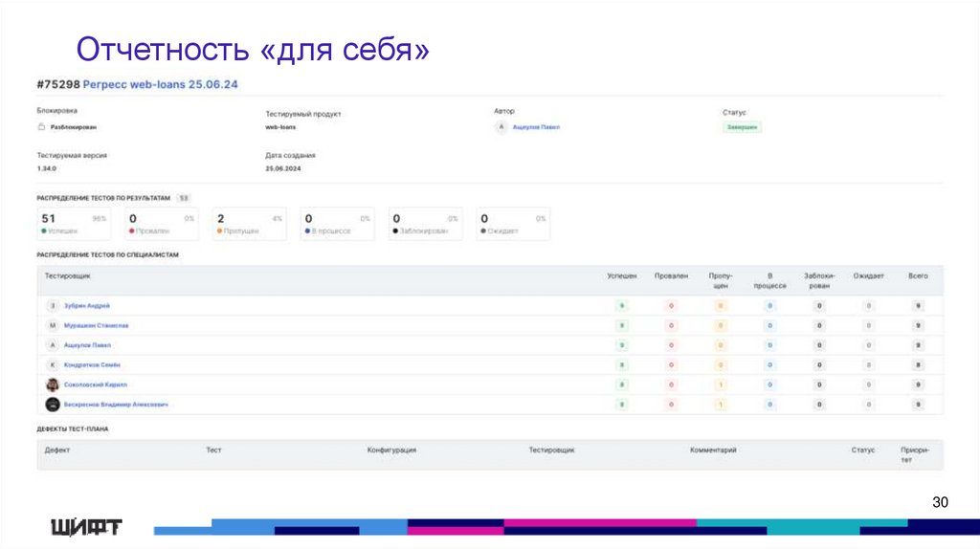Click the Всего column header
This screenshot has width=980, height=549.
(x=918, y=275)
